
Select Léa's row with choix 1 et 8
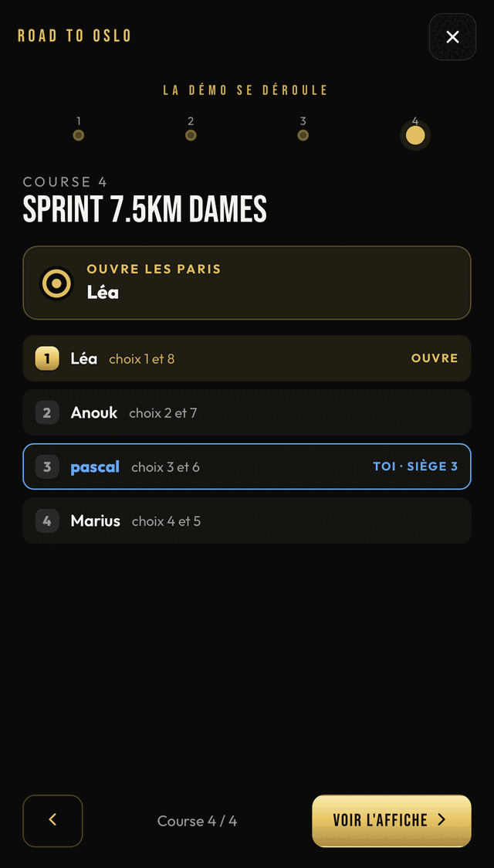tap(247, 359)
